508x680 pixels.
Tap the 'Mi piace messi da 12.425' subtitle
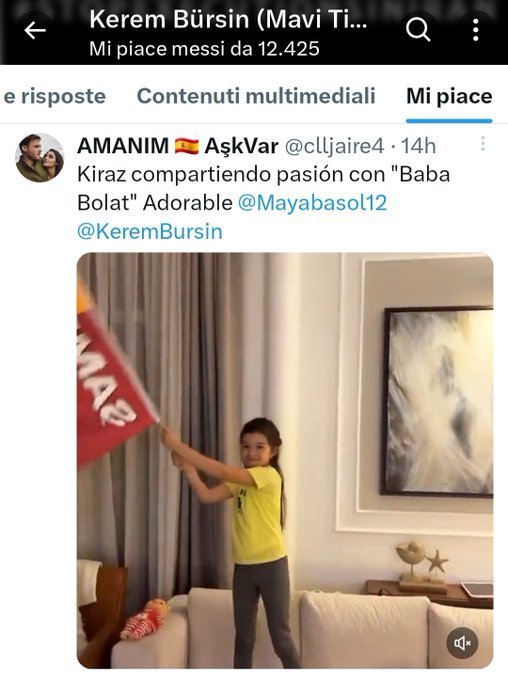[x=204, y=49]
